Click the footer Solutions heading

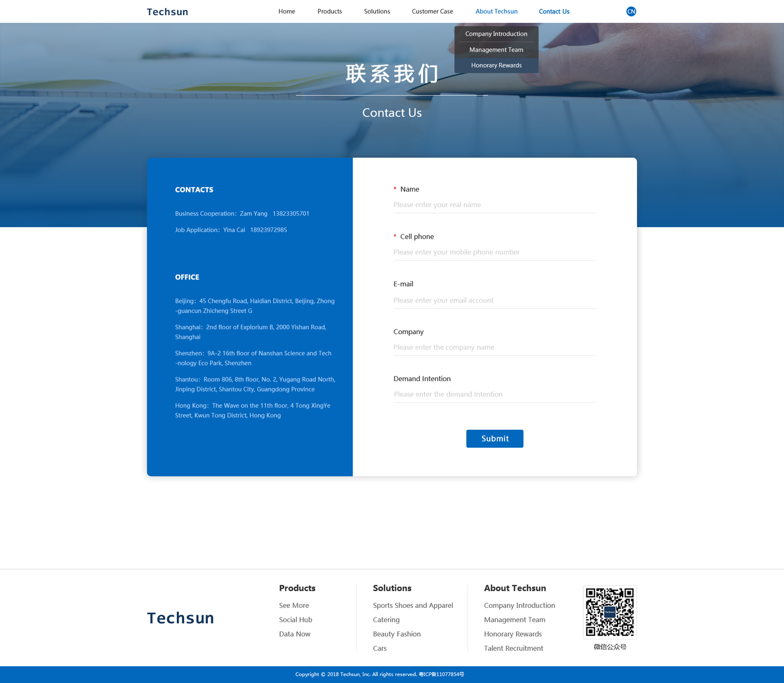pos(392,588)
